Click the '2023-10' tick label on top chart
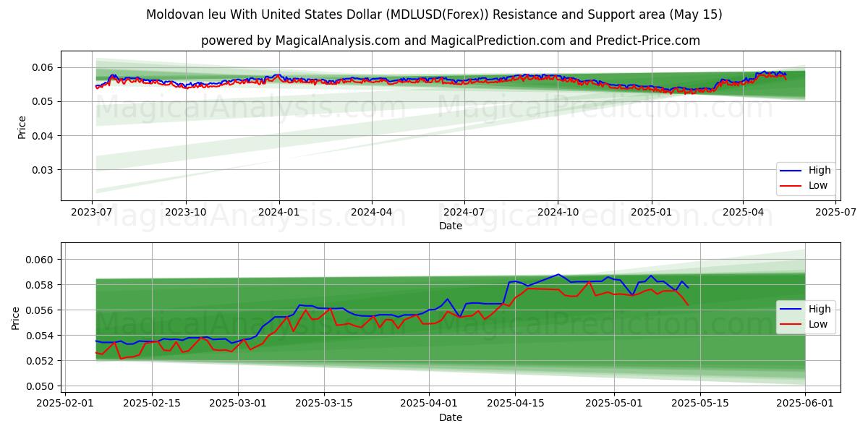This screenshot has height=434, width=868. (186, 213)
